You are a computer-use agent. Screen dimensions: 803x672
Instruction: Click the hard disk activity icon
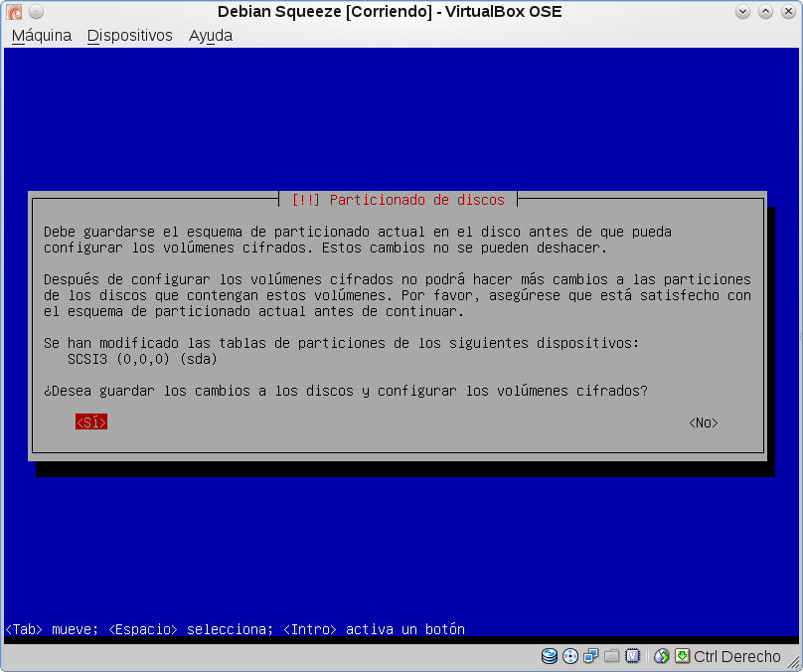click(x=550, y=656)
